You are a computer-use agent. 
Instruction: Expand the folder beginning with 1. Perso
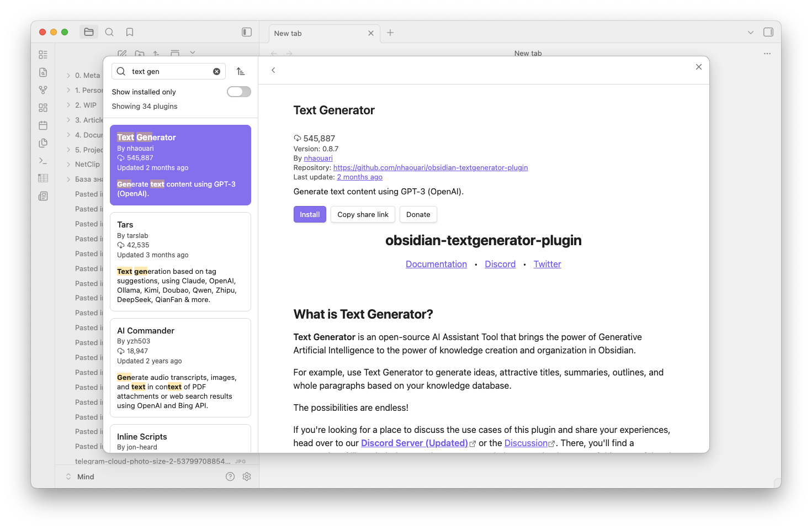pyautogui.click(x=68, y=90)
